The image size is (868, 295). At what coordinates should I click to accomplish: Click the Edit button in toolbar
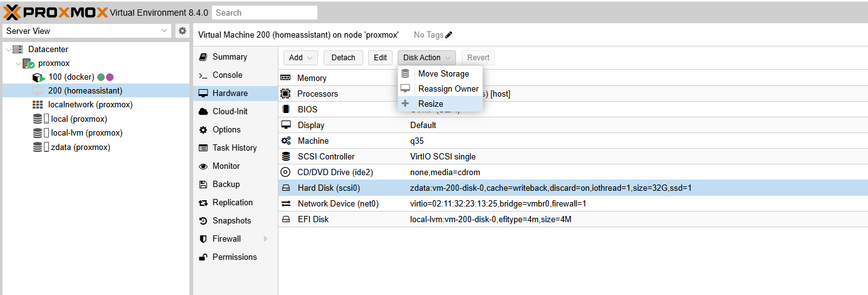tap(380, 58)
